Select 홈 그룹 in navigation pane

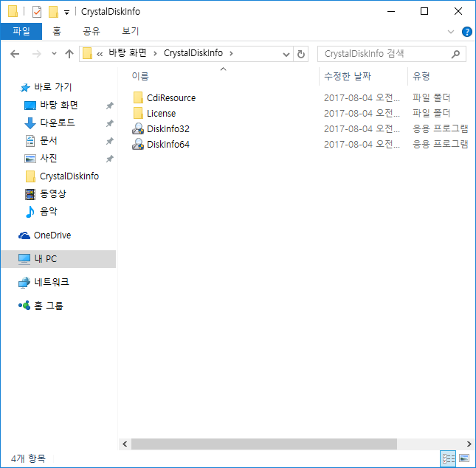pos(49,306)
